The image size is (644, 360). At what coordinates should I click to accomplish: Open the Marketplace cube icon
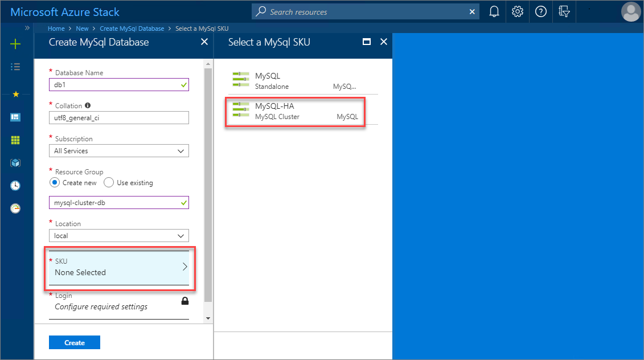(x=15, y=162)
